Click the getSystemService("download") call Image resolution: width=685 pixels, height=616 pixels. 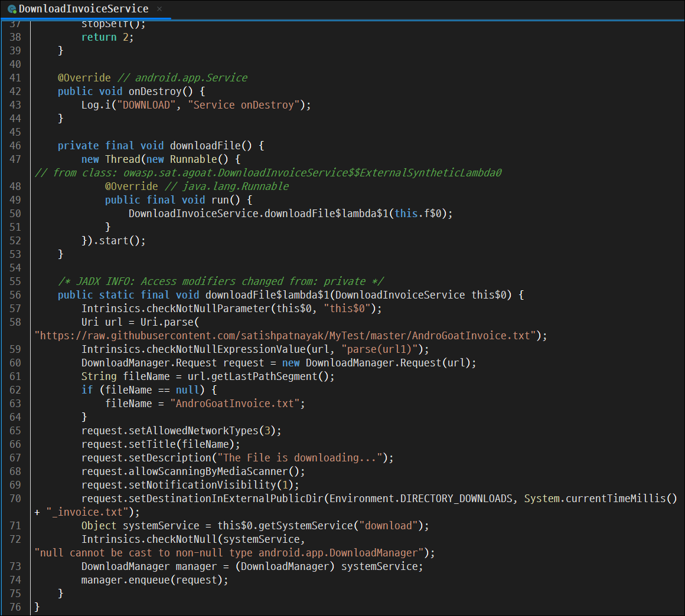click(x=323, y=526)
